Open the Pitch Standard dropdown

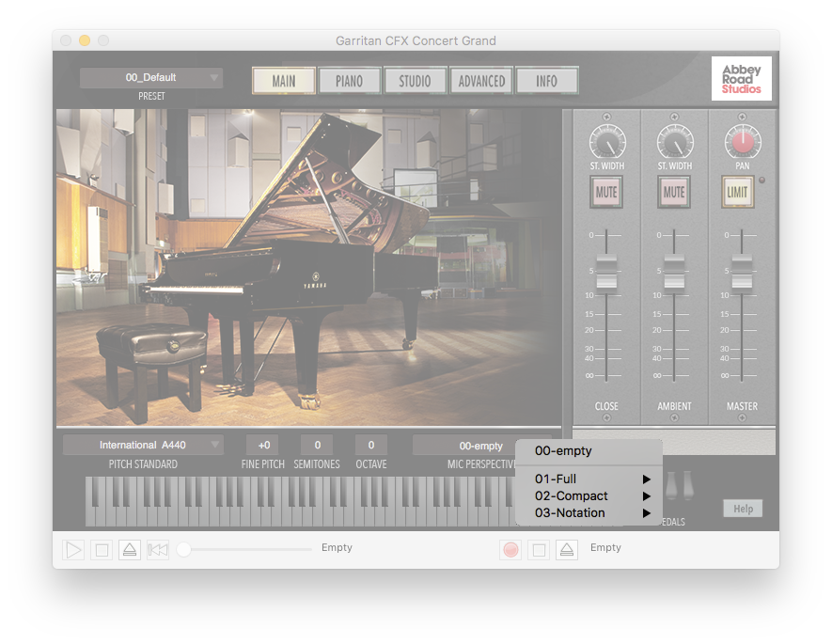pos(143,445)
